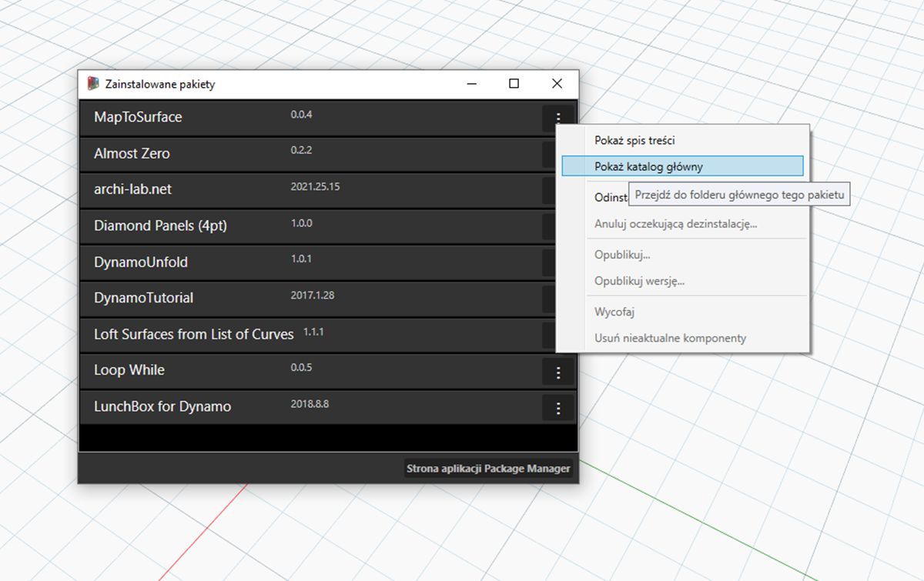
Task: Click version number 2017.1.28
Action: point(313,295)
